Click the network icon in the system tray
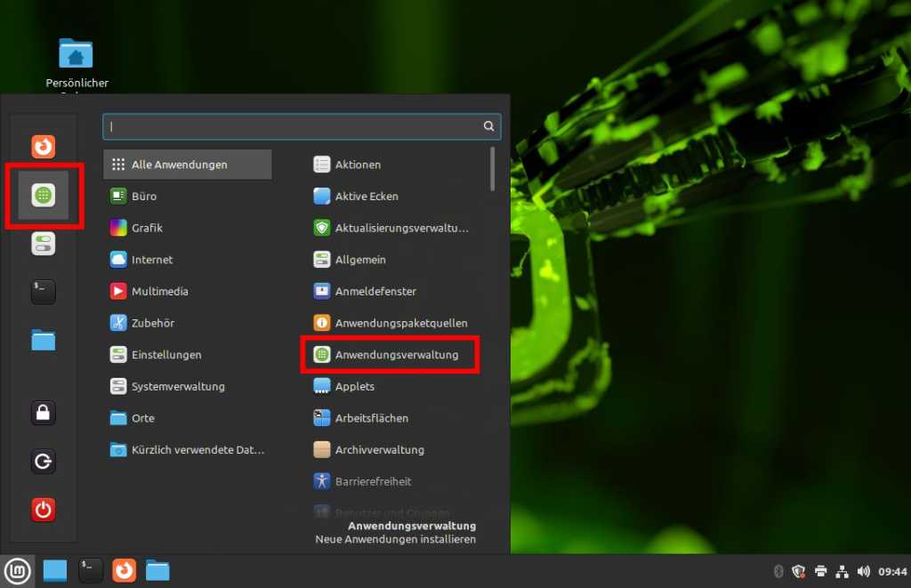Screen dimensions: 911x588 [842, 571]
